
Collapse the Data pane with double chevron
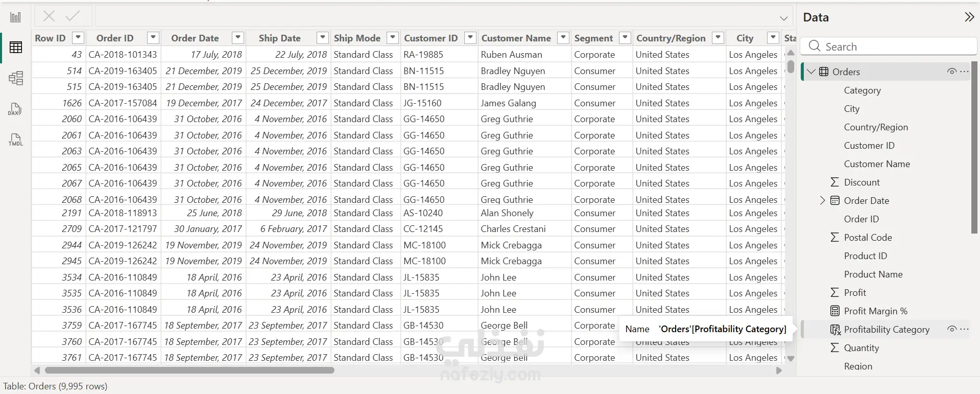point(969,17)
